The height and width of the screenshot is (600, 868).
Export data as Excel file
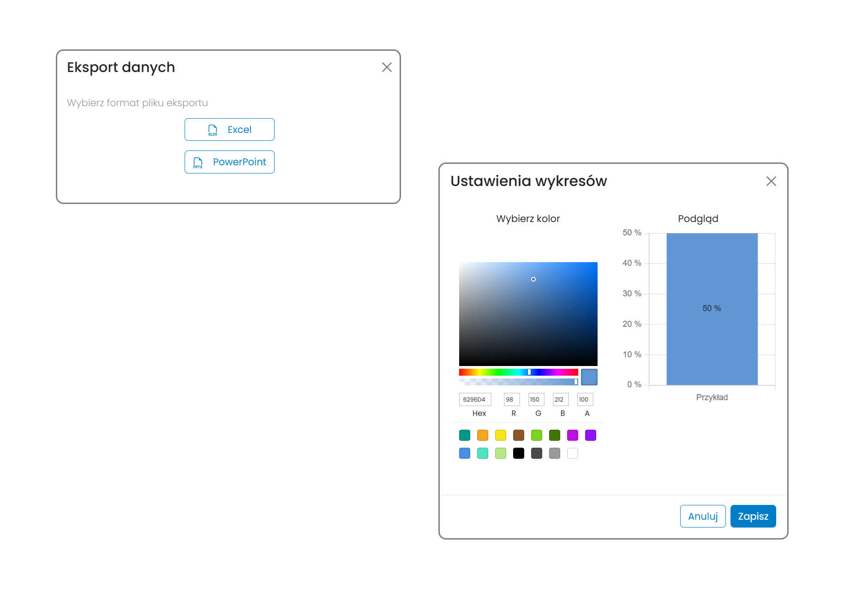pyautogui.click(x=229, y=130)
